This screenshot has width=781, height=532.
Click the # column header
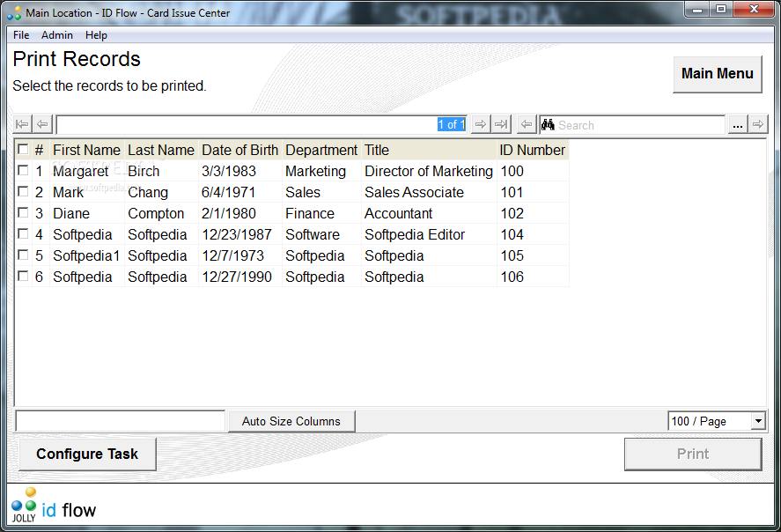40,150
